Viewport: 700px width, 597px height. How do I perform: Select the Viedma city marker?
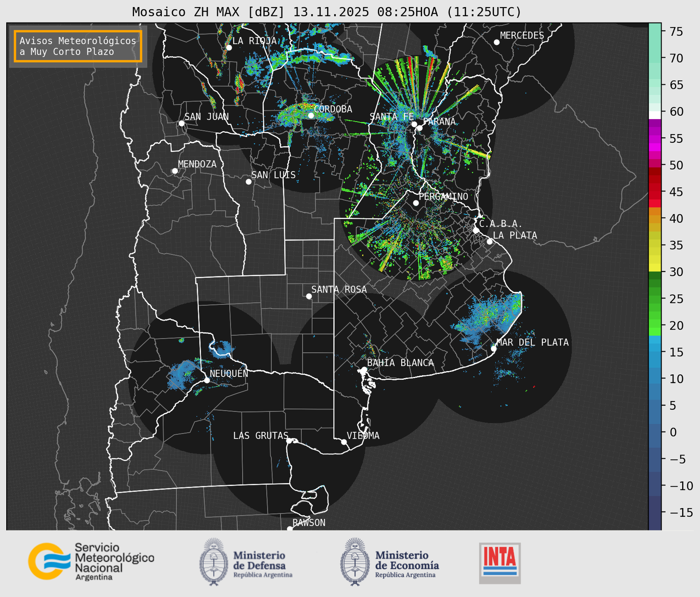pos(344,442)
